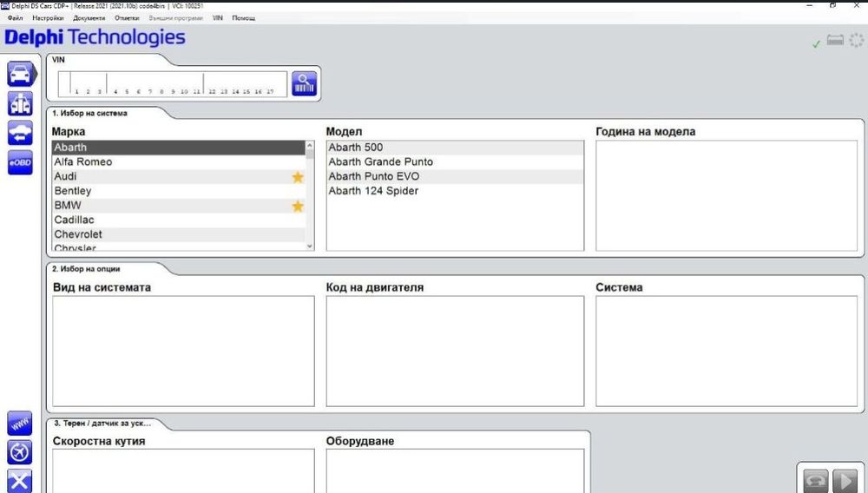Click the VIN number input field
Viewport: 868px width, 493px height.
click(x=173, y=83)
